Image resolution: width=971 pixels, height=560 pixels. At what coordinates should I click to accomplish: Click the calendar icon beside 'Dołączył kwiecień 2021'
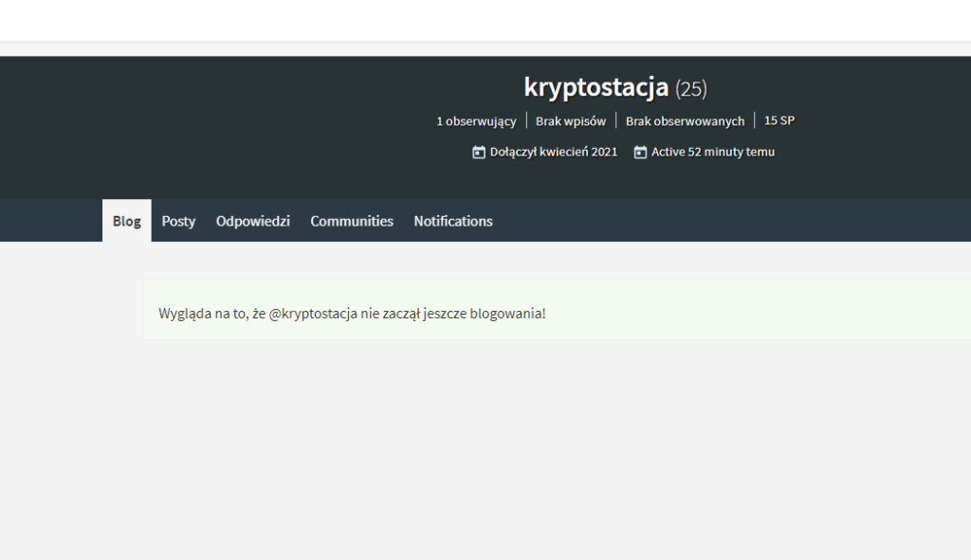tap(479, 153)
